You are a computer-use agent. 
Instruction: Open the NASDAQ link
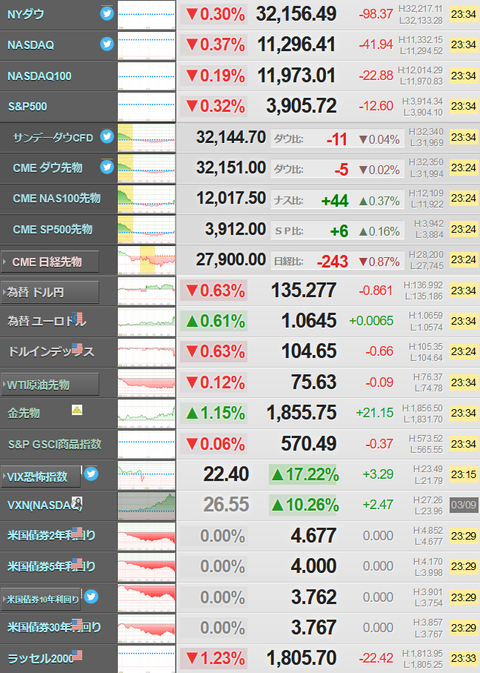[30, 45]
